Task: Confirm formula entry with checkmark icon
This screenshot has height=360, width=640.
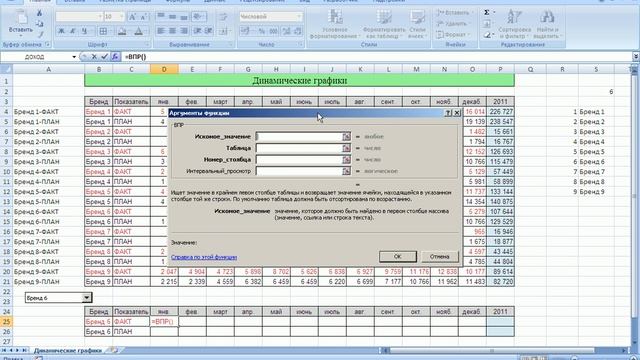Action: (x=104, y=57)
